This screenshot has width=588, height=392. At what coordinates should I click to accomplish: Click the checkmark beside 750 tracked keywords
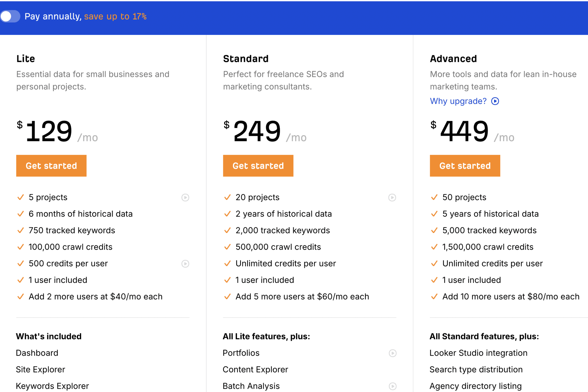coord(21,230)
